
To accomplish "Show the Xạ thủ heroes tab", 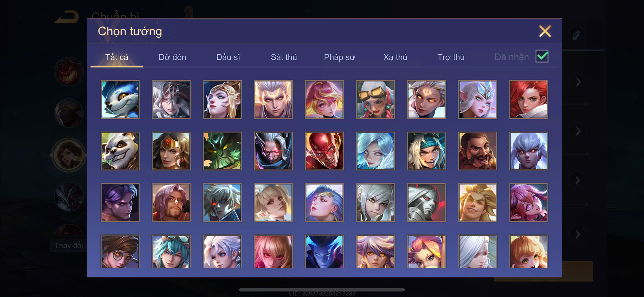I will tap(395, 57).
